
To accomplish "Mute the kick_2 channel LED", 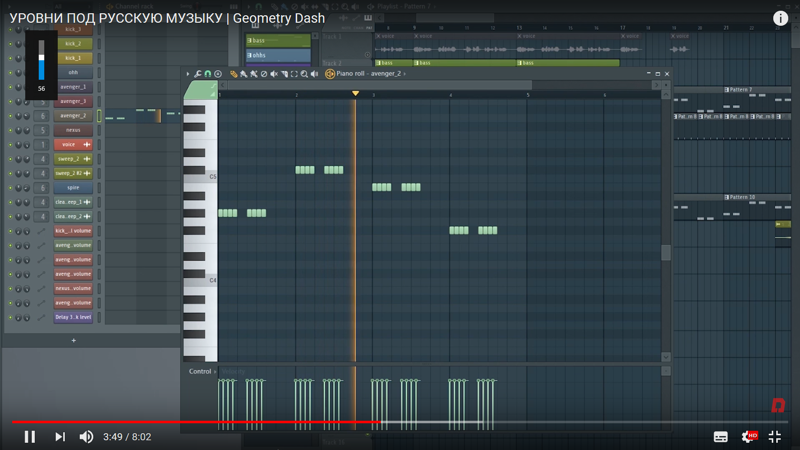I will [10, 44].
